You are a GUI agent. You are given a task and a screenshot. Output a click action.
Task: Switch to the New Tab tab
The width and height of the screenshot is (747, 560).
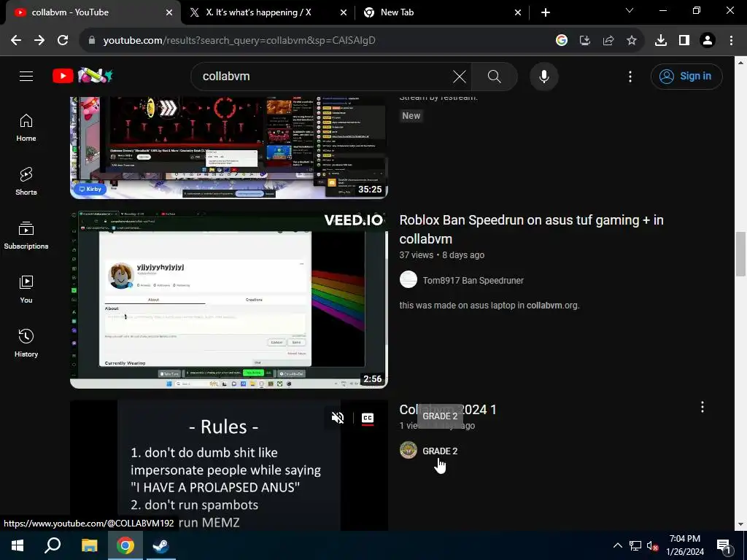click(443, 12)
